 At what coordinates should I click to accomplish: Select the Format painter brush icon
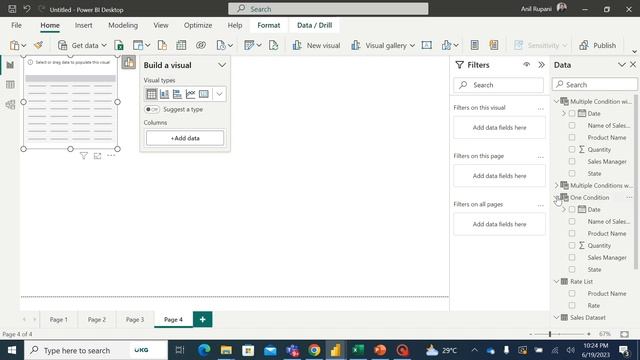[x=38, y=45]
